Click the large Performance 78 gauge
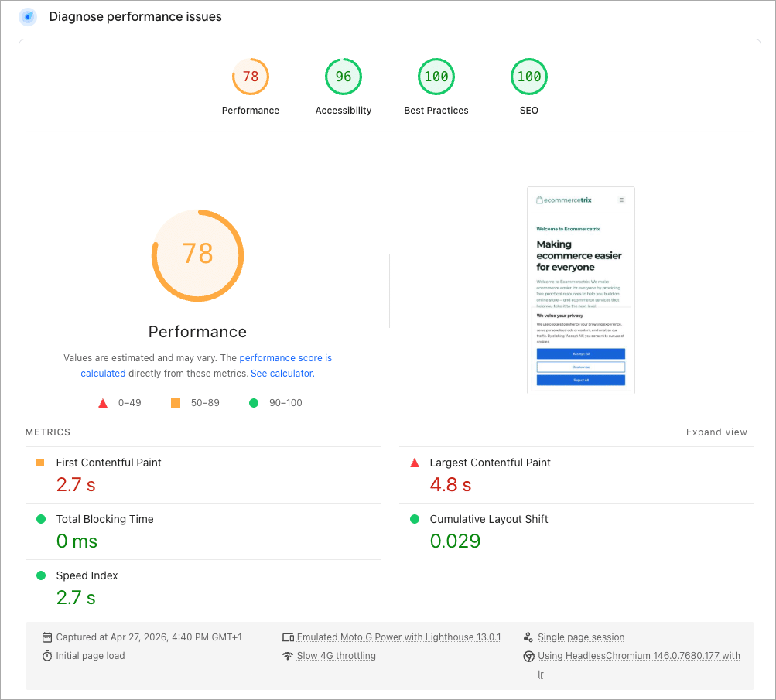Screen dimensions: 776x700 (197, 255)
